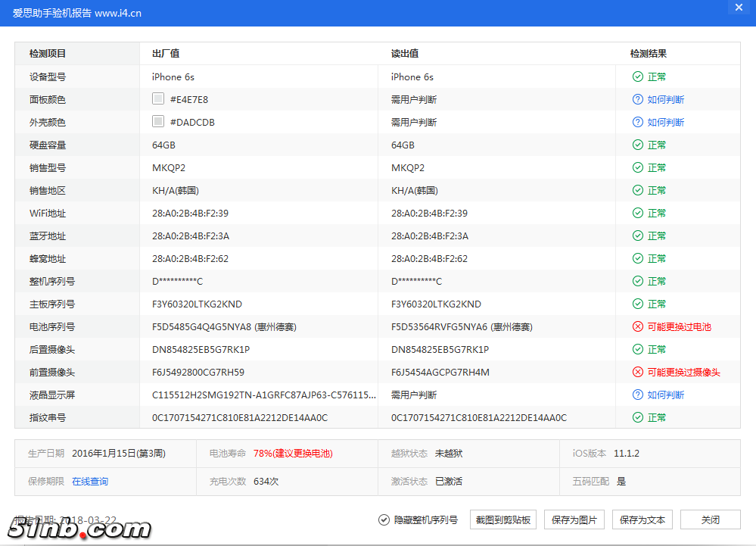The width and height of the screenshot is (756, 546).
Task: Click the #E4E7E8 panel color swatch
Action: (x=158, y=98)
